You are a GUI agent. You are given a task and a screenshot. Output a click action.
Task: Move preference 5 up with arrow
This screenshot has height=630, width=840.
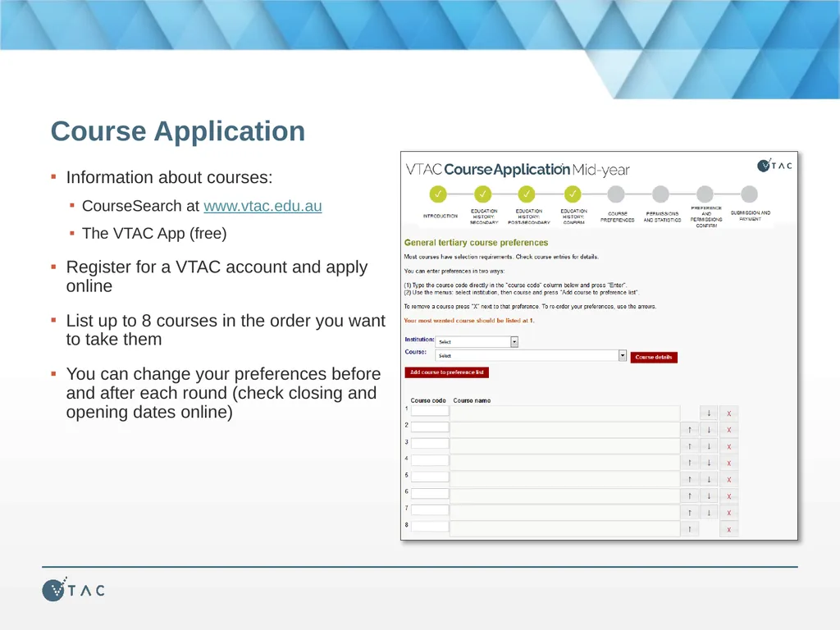689,479
